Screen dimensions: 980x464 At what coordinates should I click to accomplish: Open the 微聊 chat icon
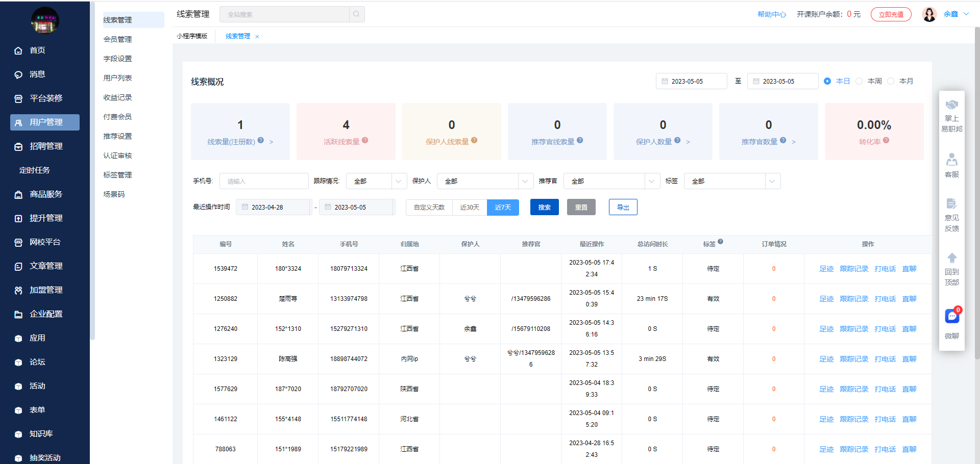click(952, 316)
